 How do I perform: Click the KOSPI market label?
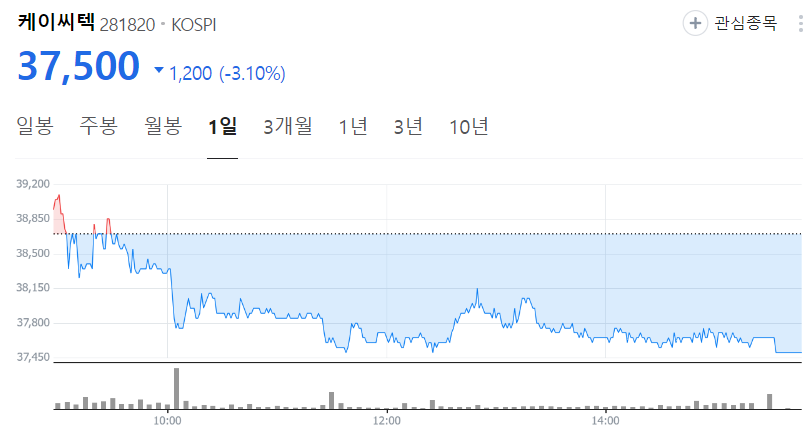[x=194, y=25]
